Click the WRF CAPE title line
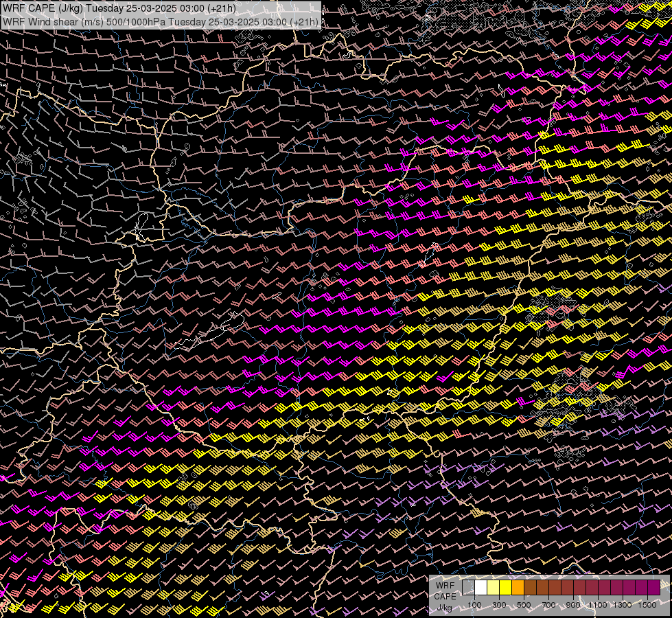 click(119, 8)
